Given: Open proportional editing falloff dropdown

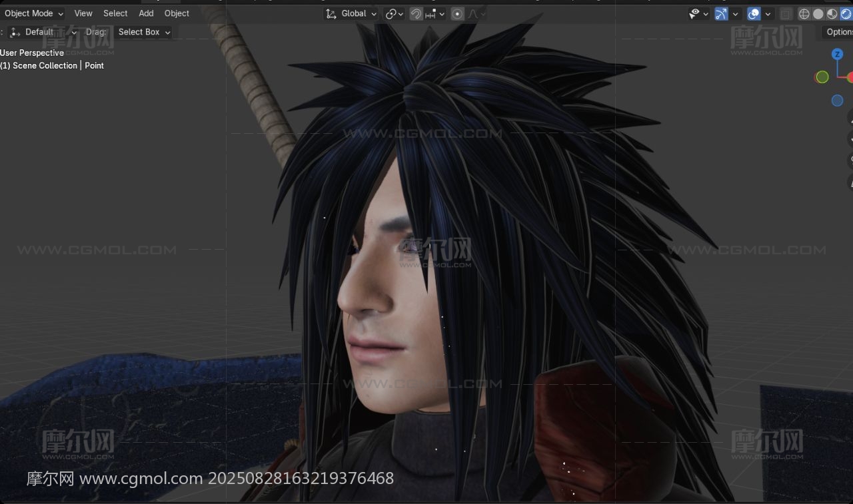Looking at the screenshot, I should pyautogui.click(x=476, y=13).
